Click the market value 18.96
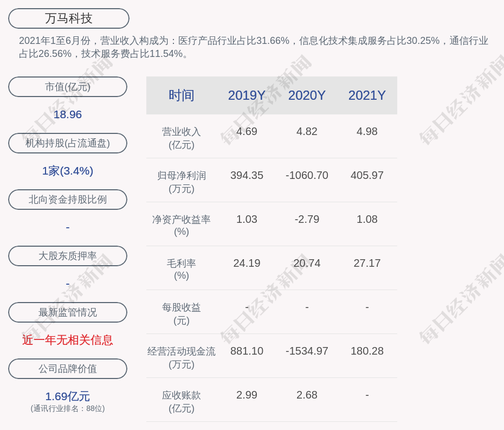This screenshot has width=504, height=430. pos(68,114)
